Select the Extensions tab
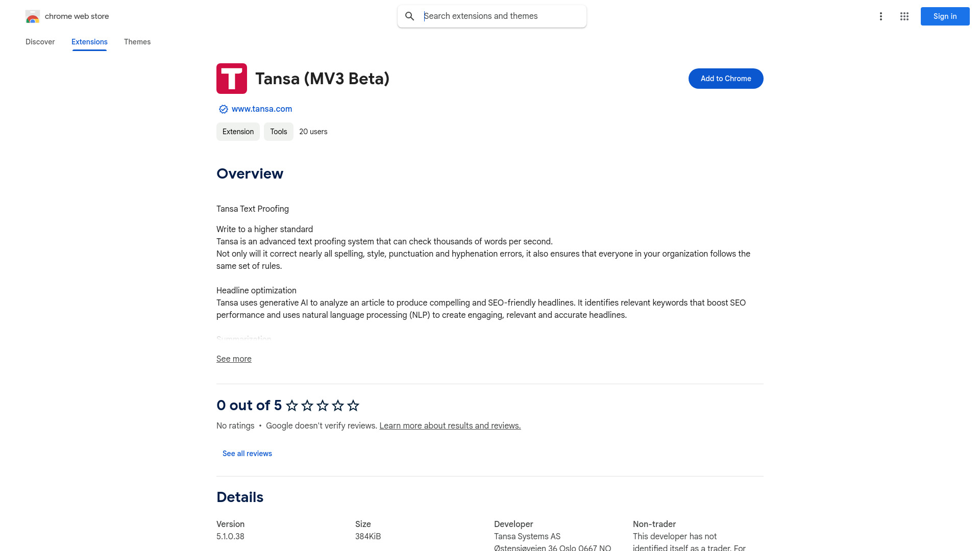This screenshot has height=551, width=980. click(x=89, y=42)
